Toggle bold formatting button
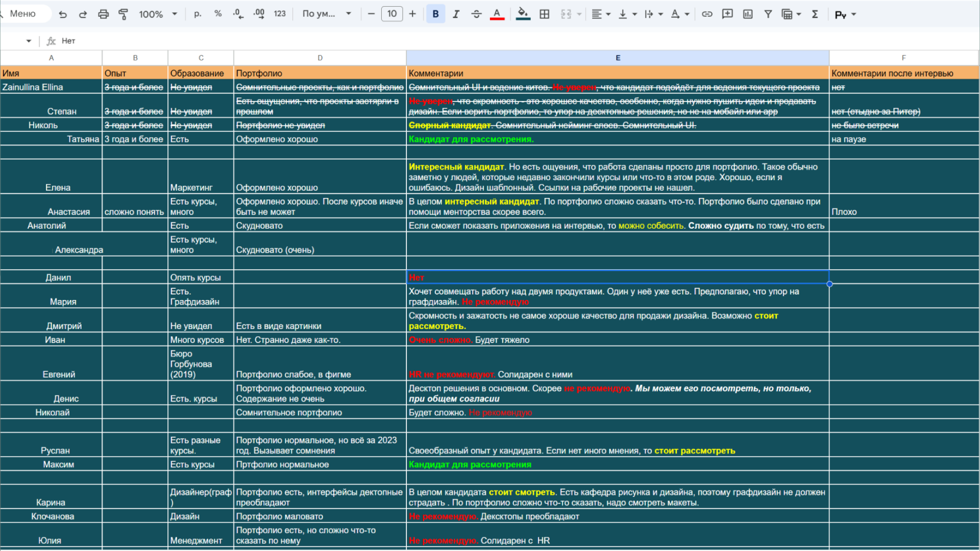 (x=435, y=14)
